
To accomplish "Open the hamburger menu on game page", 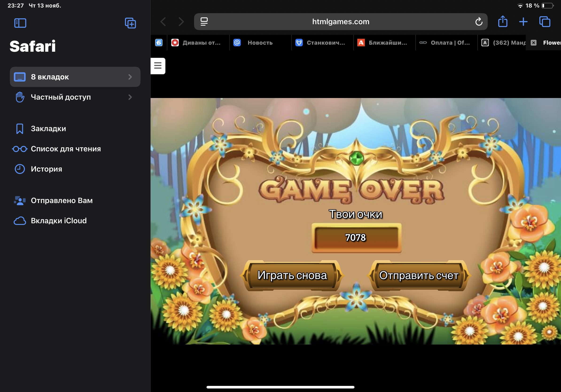I will click(158, 66).
